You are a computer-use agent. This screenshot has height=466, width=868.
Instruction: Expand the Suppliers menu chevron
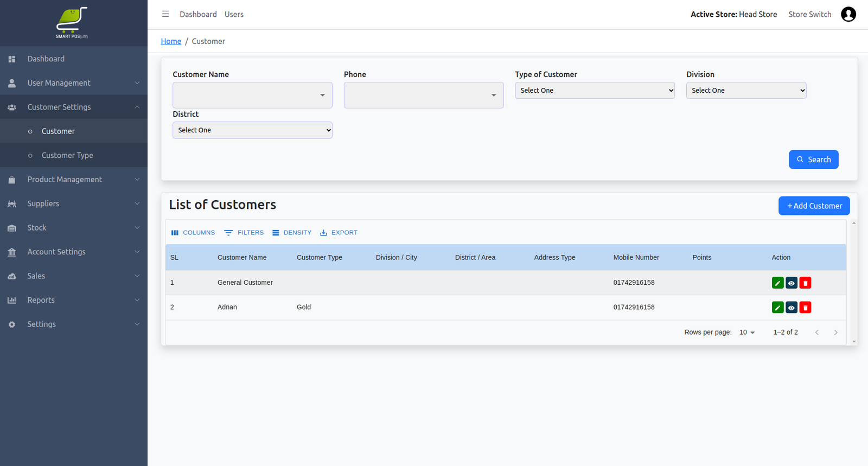pos(137,204)
